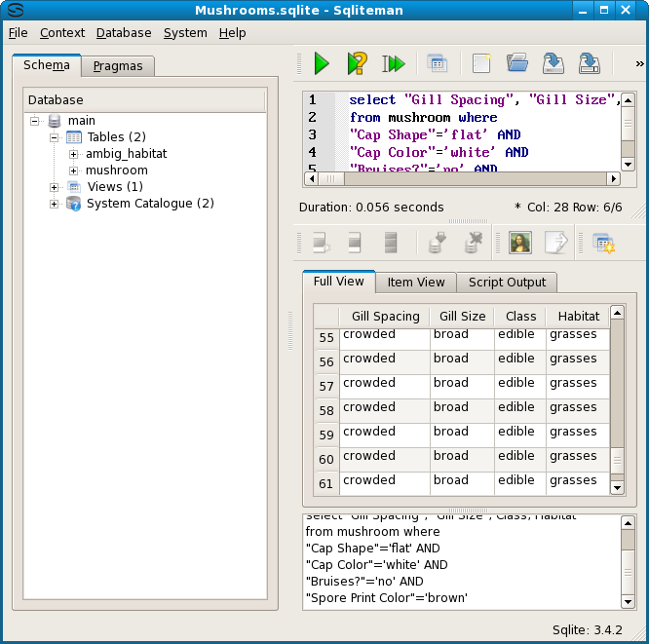Screen dimensions: 649x644
Task: Click history line "Spore Print Color"='brown'
Action: click(387, 597)
